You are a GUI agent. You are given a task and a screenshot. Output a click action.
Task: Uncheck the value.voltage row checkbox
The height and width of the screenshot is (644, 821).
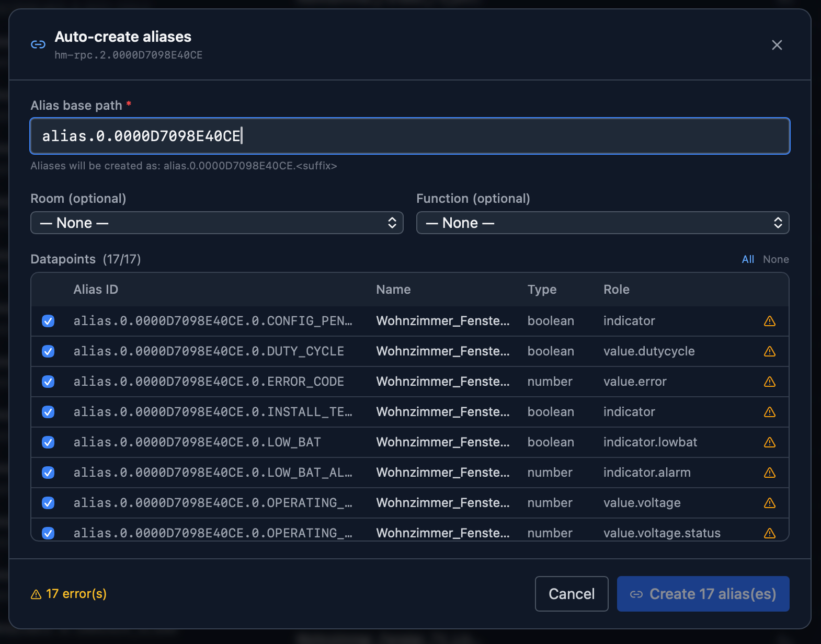[48, 503]
